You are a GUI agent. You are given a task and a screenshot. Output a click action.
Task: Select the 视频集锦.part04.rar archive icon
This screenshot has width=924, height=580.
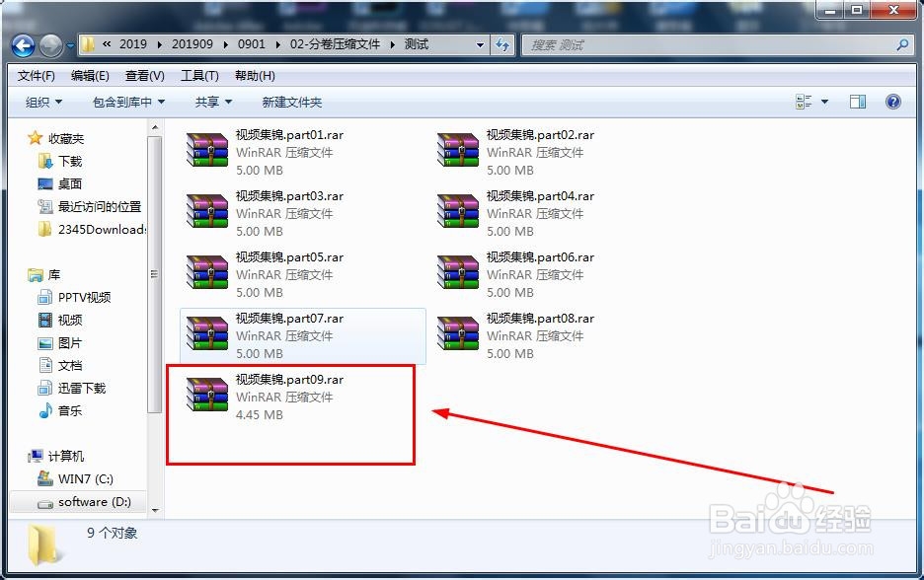point(457,211)
